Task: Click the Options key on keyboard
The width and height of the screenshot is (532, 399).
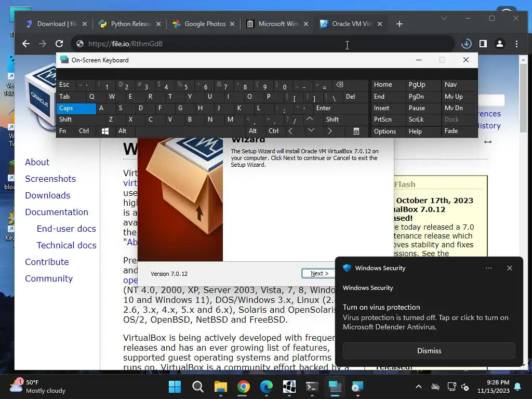Action: pyautogui.click(x=389, y=131)
